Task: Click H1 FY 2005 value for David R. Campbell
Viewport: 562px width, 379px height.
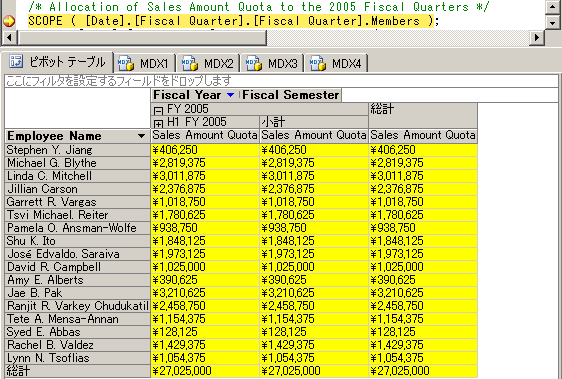Action: [205, 267]
